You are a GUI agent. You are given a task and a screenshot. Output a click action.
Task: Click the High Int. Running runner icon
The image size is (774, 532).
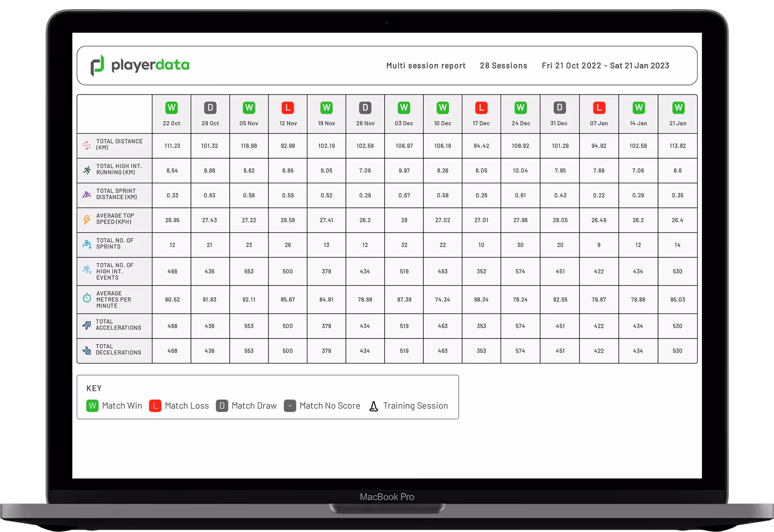pos(87,170)
